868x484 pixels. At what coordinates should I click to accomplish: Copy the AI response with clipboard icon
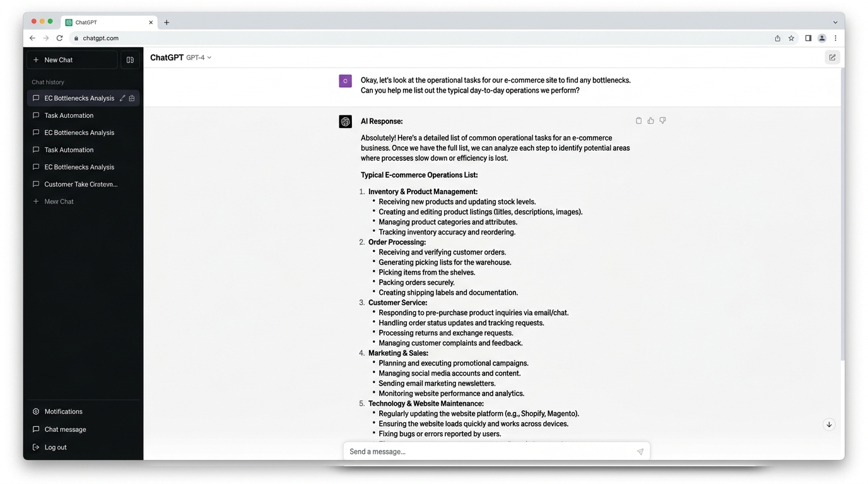[x=638, y=120]
